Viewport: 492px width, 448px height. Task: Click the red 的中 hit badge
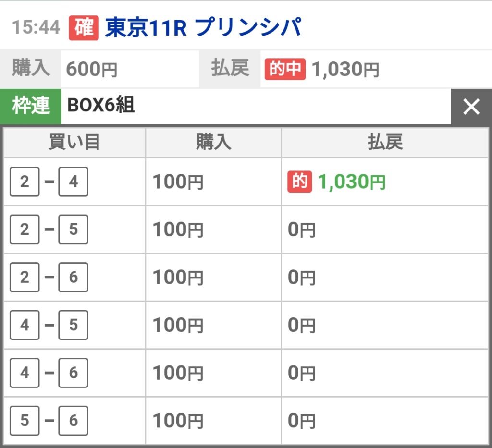[x=285, y=69]
